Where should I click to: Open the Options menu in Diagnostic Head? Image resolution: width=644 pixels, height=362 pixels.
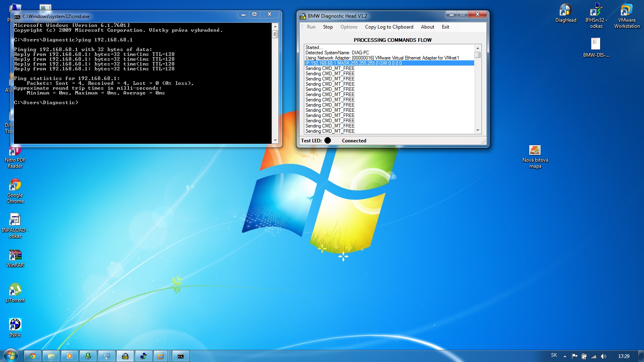coord(349,27)
